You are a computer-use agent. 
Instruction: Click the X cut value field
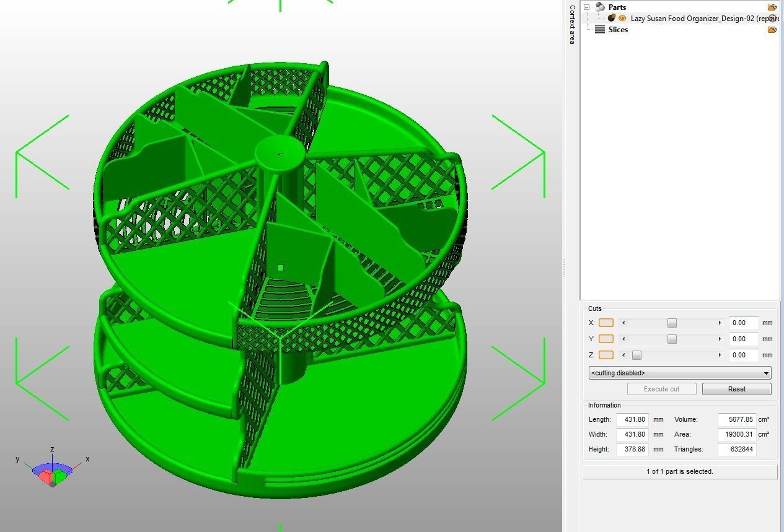[x=744, y=323]
